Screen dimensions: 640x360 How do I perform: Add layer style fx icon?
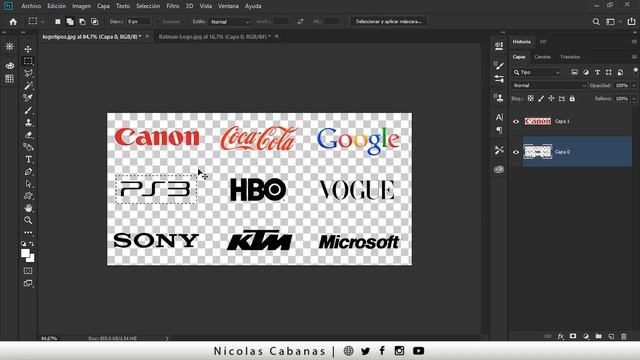(x=560, y=336)
